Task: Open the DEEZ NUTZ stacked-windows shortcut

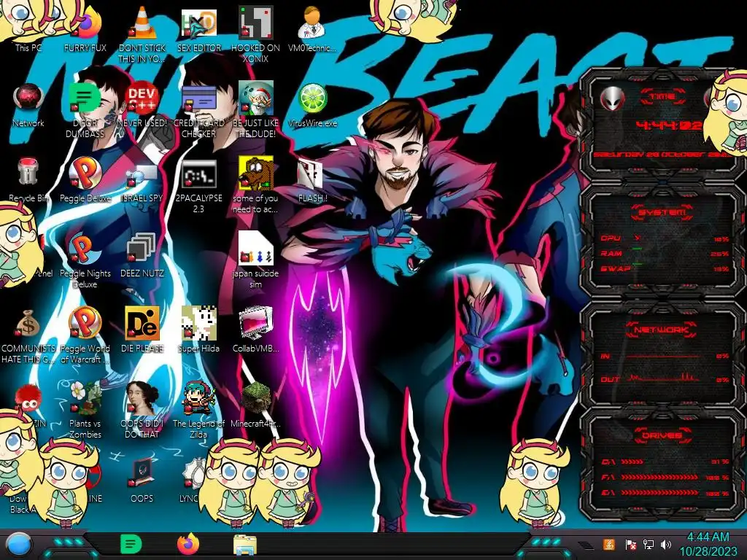Action: (x=142, y=255)
